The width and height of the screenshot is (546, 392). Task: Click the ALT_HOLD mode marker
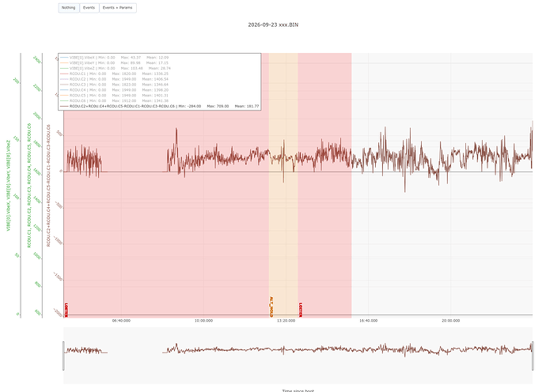coord(271,307)
